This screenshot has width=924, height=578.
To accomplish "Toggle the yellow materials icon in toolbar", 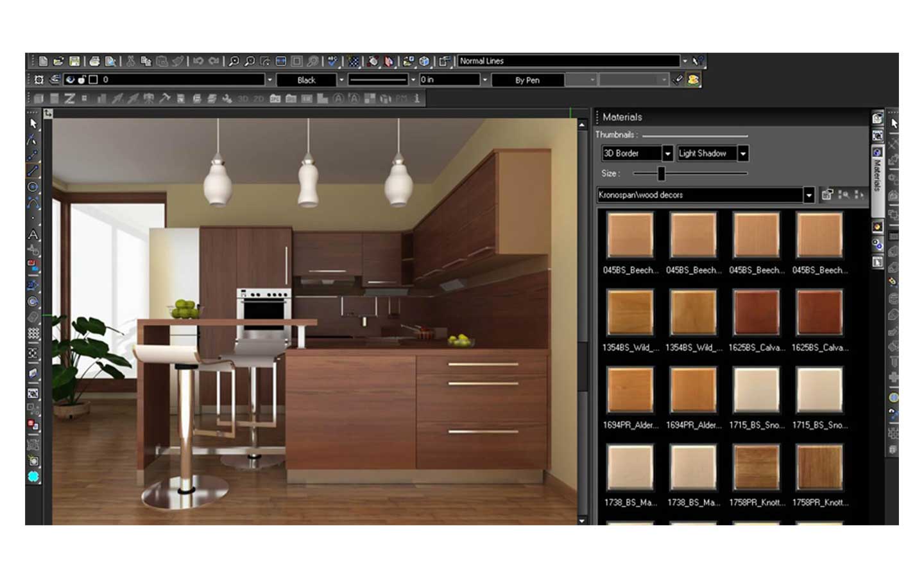I will point(693,80).
